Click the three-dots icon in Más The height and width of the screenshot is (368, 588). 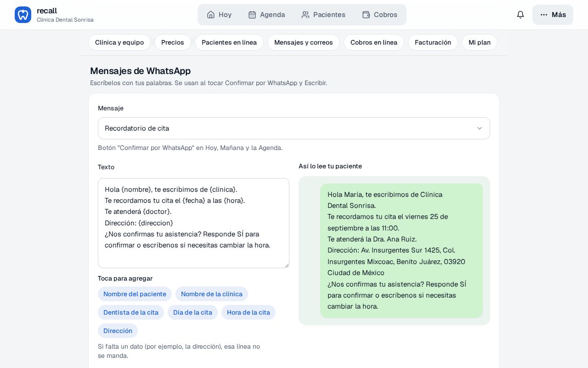point(544,15)
